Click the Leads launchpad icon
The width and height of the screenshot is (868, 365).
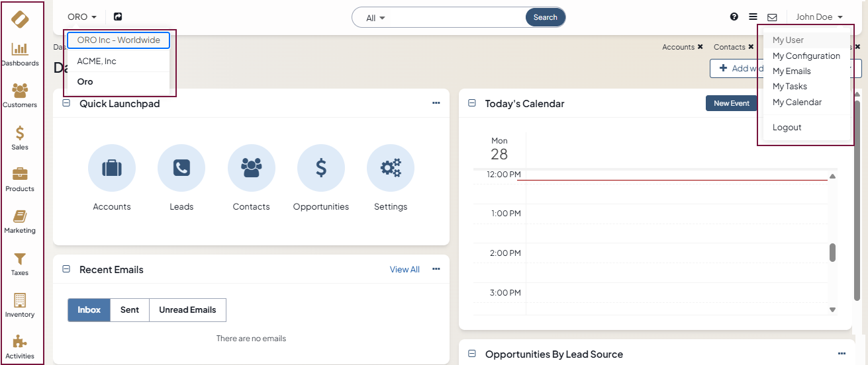coord(181,169)
